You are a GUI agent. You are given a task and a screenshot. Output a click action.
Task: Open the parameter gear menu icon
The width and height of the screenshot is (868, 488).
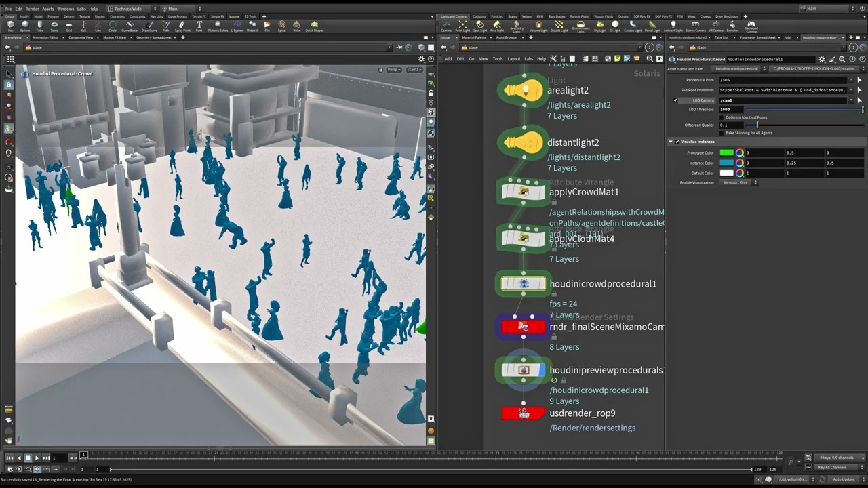point(822,59)
